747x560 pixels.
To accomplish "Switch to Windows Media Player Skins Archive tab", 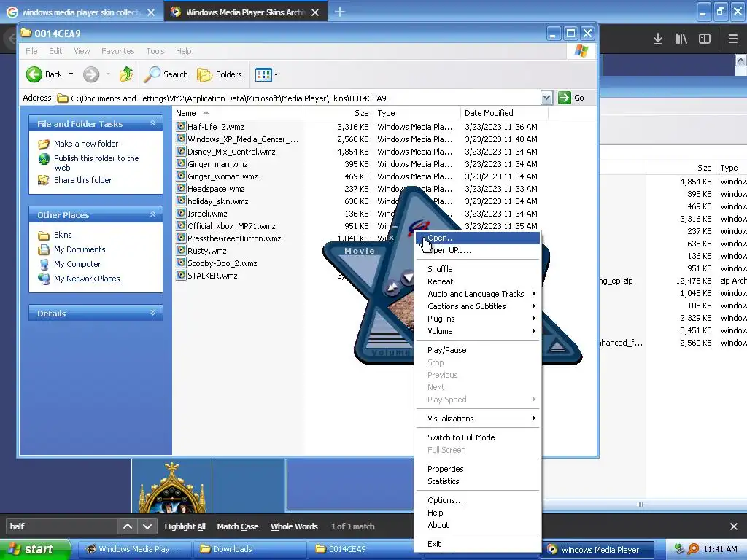I will (x=245, y=12).
